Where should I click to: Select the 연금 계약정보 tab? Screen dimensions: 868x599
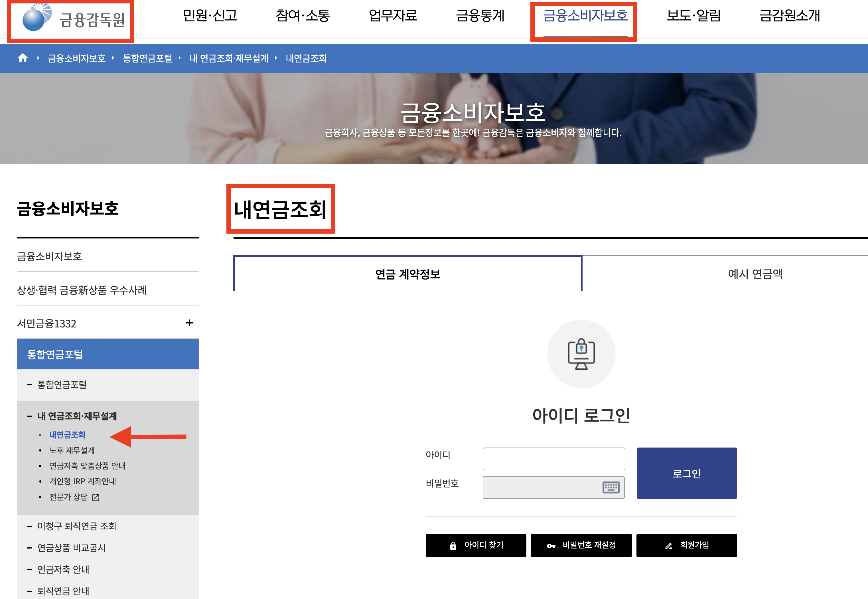coord(407,274)
